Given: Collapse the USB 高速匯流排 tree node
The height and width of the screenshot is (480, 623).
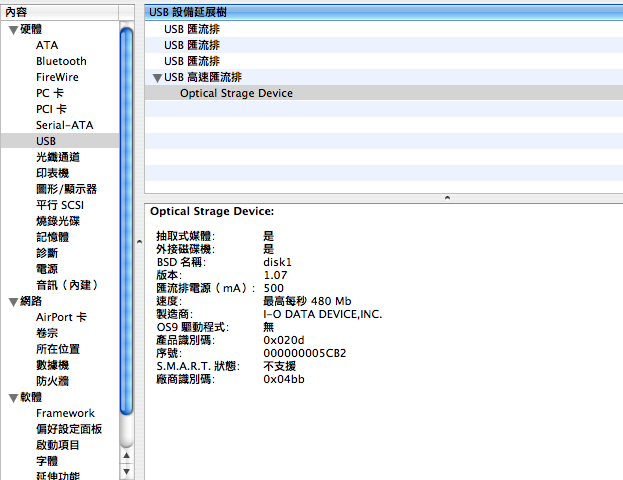Looking at the screenshot, I should 157,78.
